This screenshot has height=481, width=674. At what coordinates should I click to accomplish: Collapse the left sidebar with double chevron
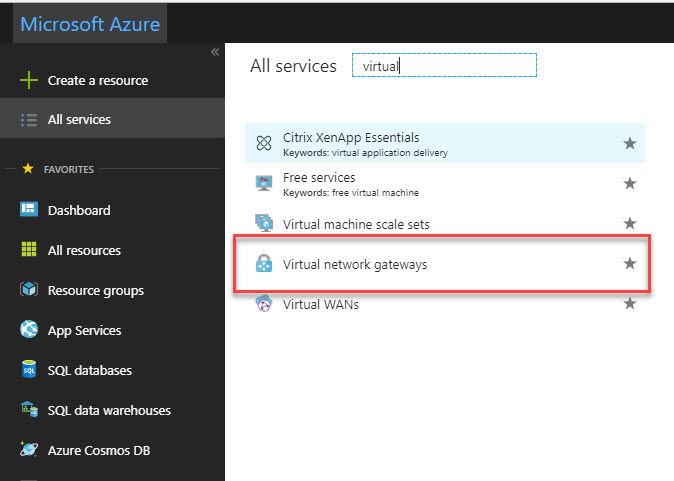click(x=214, y=52)
